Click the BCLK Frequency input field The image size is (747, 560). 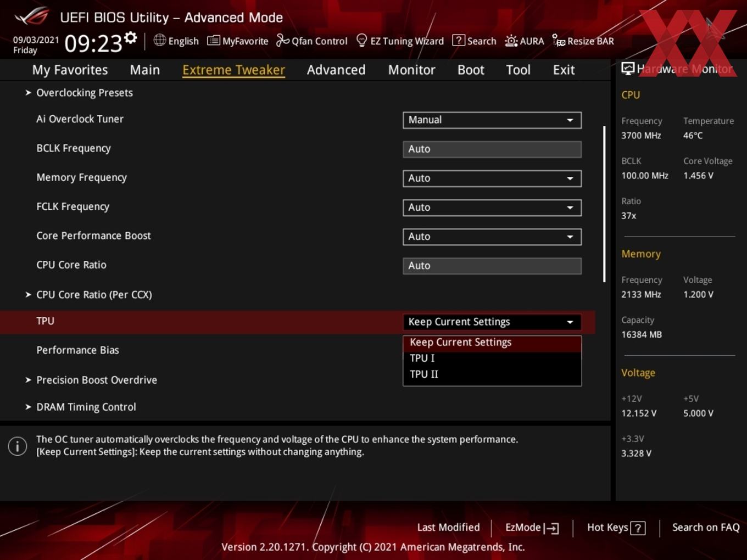tap(492, 149)
